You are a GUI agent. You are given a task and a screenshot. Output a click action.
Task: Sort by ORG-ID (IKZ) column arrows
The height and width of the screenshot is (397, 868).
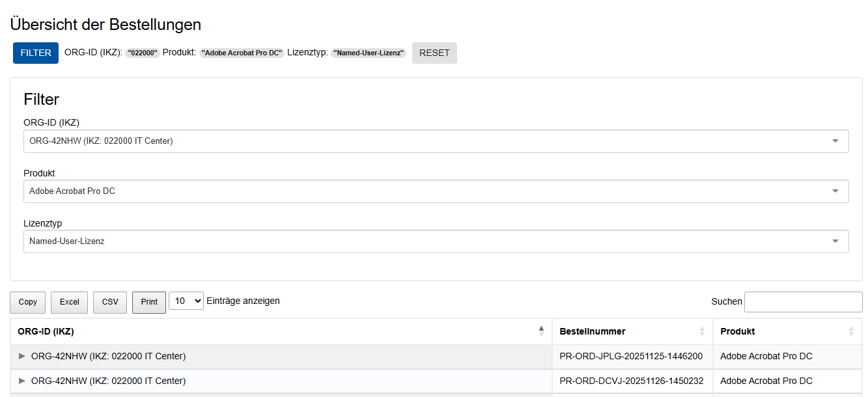(x=541, y=331)
